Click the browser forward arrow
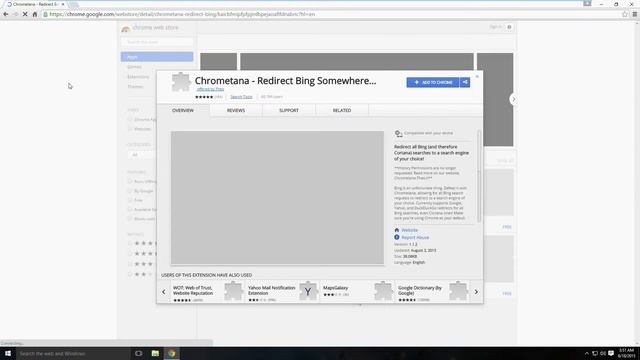640x360 pixels. (15, 14)
